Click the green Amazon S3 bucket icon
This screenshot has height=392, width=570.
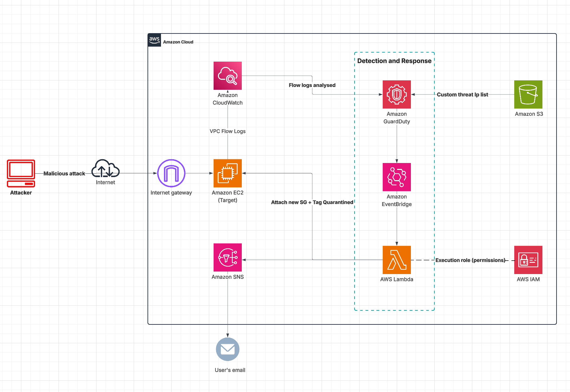(x=528, y=94)
